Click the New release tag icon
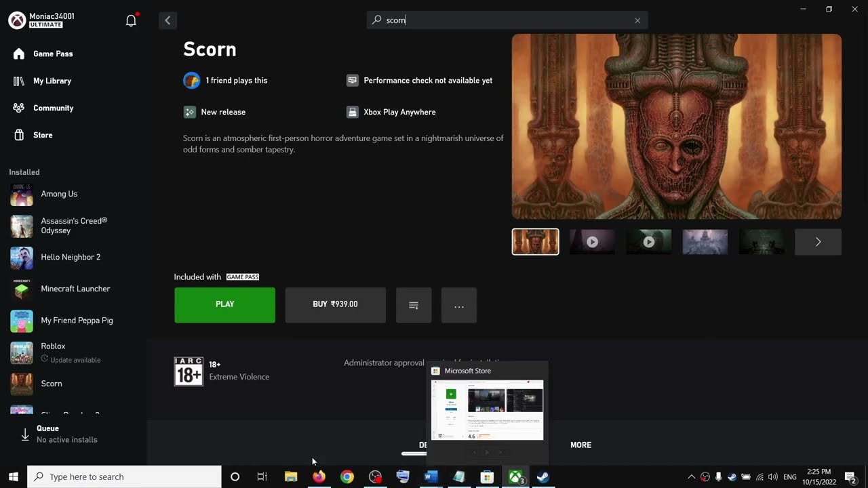 [x=190, y=113]
